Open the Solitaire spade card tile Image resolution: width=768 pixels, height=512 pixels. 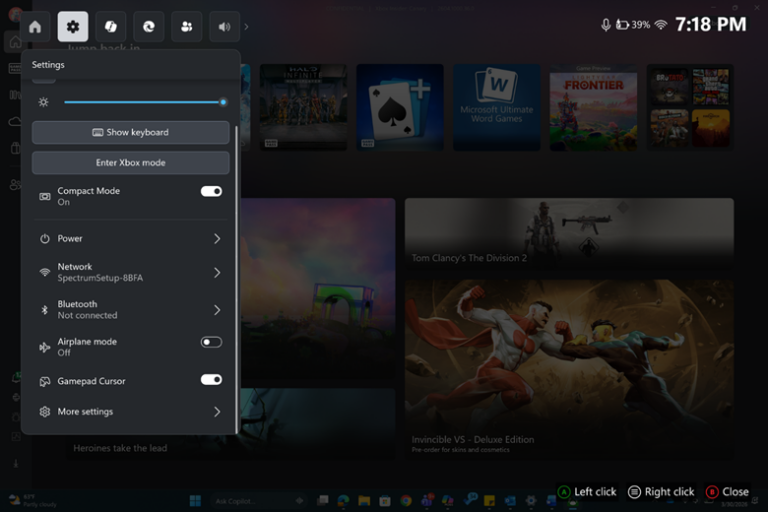[x=400, y=107]
